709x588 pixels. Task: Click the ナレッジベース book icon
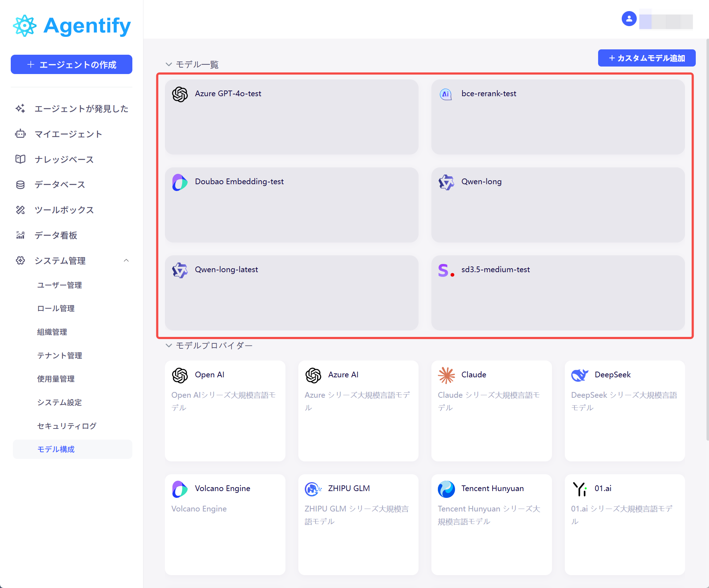pyautogui.click(x=20, y=159)
